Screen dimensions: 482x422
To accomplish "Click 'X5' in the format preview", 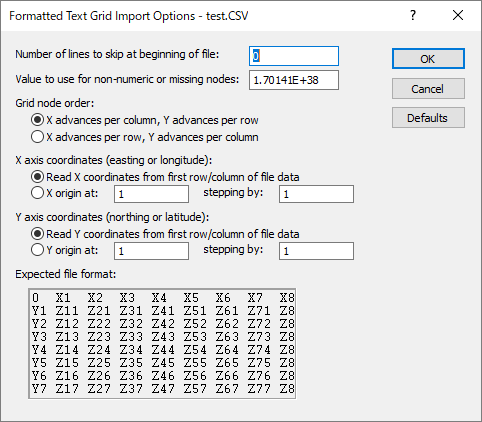I will [191, 298].
